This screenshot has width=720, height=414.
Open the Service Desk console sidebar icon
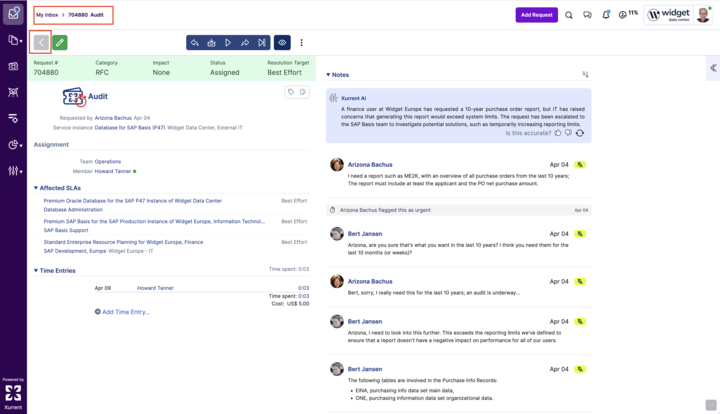pos(13,66)
